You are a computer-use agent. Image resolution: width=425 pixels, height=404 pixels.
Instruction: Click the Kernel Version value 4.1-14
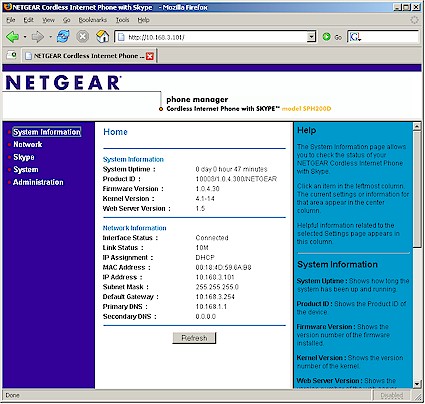[x=205, y=199]
